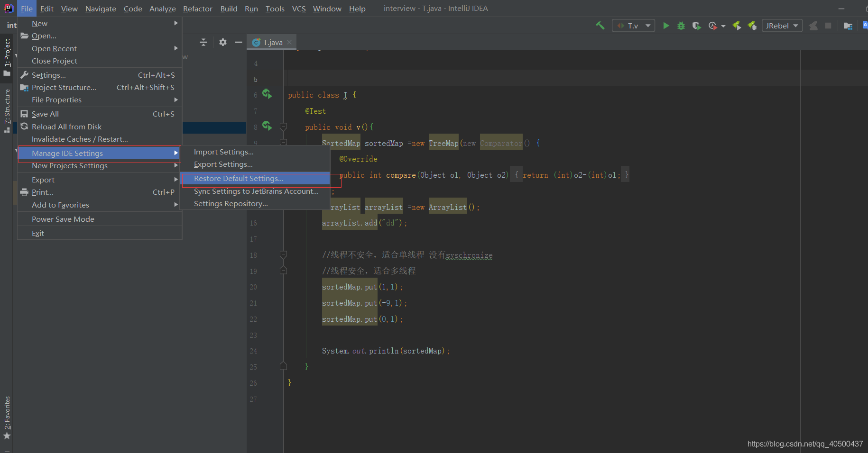
Task: Open the Build menu
Action: point(229,9)
